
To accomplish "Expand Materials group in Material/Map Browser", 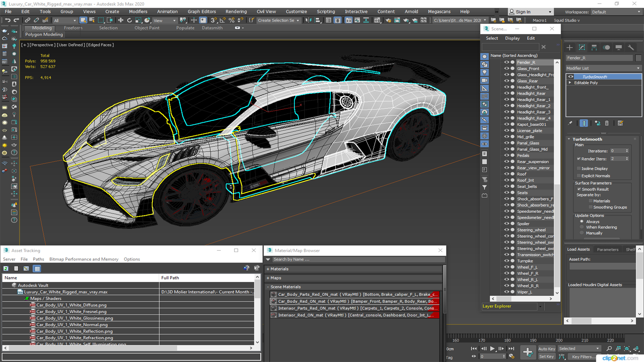I will (268, 269).
